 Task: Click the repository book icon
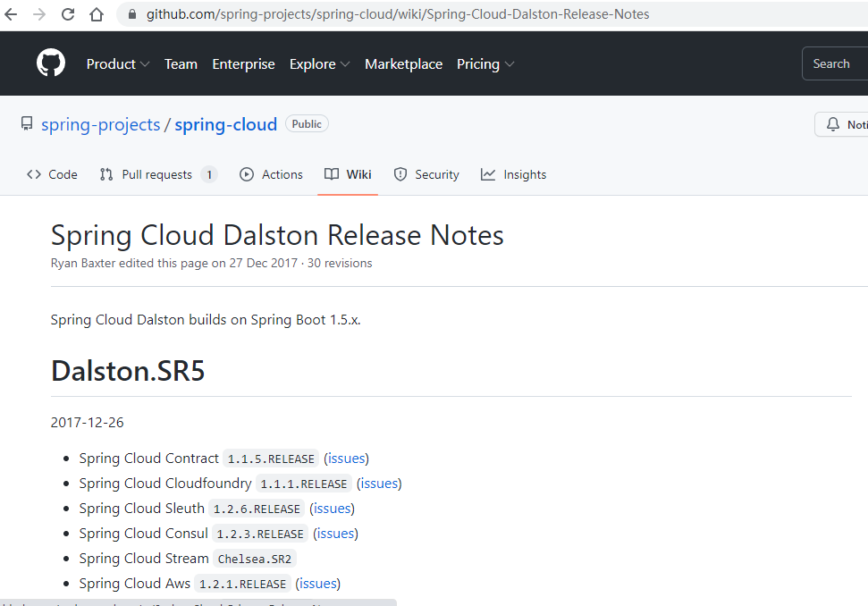point(27,124)
